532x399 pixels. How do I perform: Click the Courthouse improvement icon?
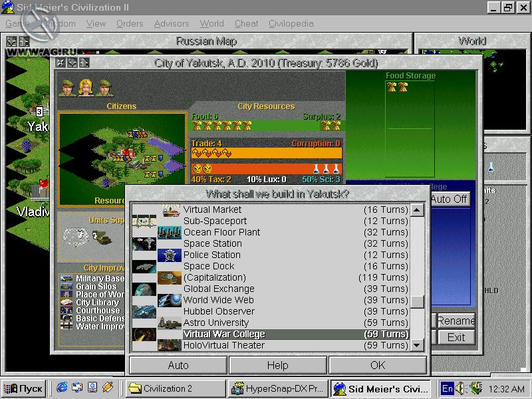tap(66, 310)
